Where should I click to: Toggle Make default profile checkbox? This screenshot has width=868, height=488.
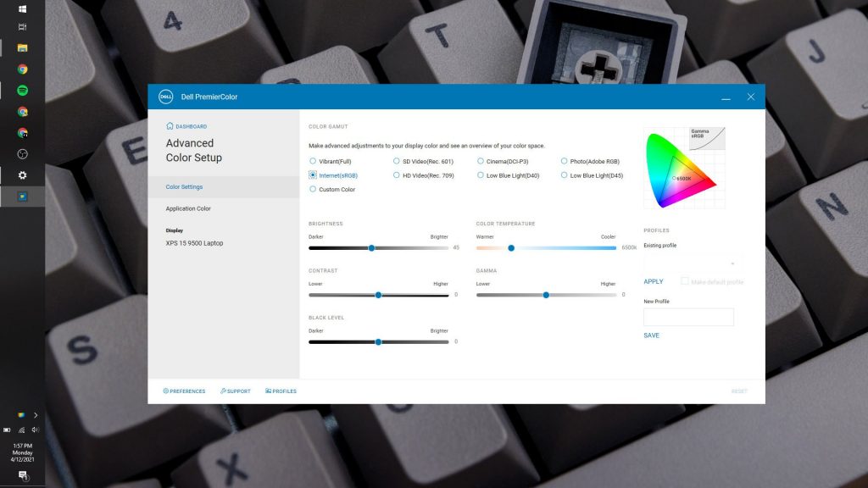tap(685, 281)
